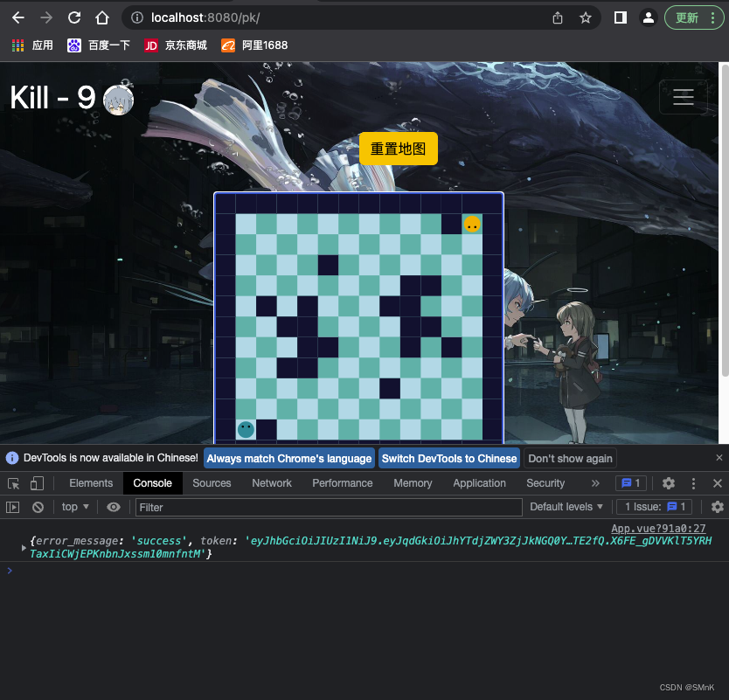Image resolution: width=729 pixels, height=700 pixels.
Task: Clear the console with the ban icon
Action: point(38,507)
